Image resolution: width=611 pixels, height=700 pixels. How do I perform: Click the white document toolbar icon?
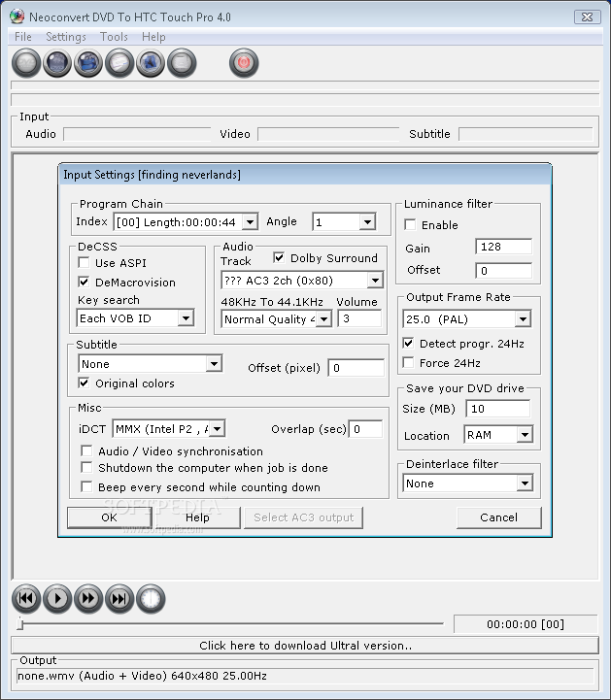119,63
